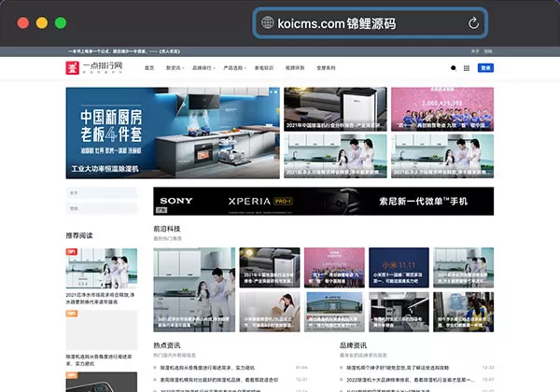Open the pink 双十一 top featured thumbnail

[x=442, y=109]
